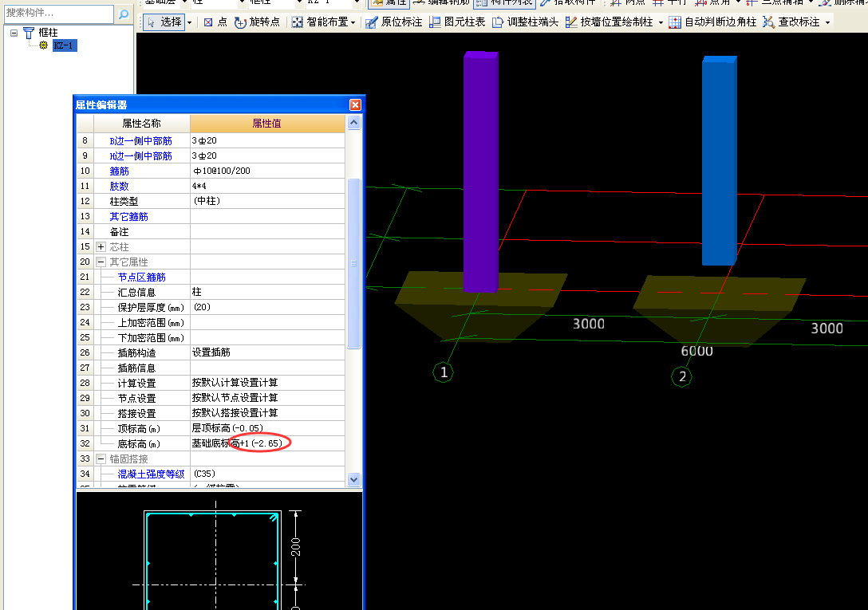
Task: Activate the 选择 selection tool
Action: [164, 22]
